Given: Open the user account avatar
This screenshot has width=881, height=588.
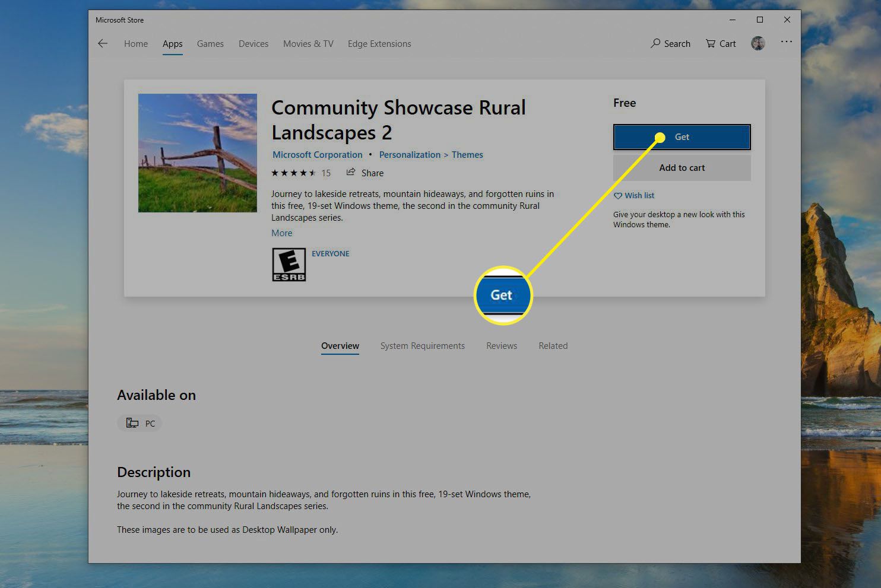Looking at the screenshot, I should tap(758, 43).
